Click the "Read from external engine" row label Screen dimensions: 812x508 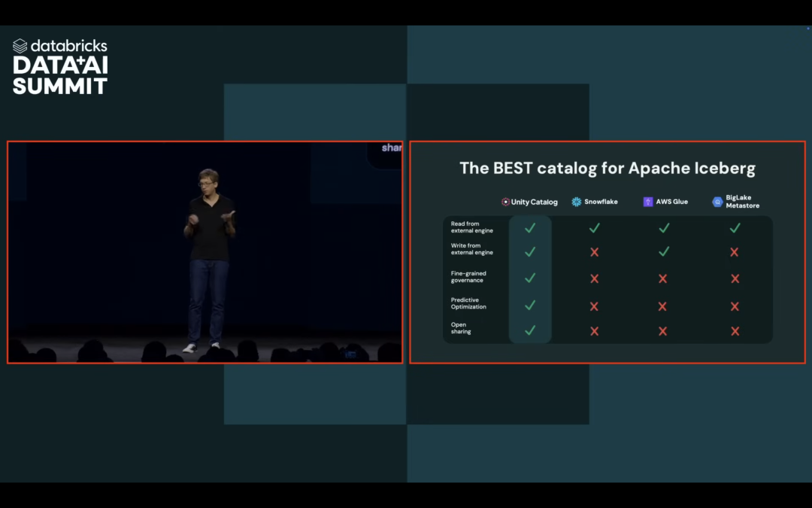(471, 227)
